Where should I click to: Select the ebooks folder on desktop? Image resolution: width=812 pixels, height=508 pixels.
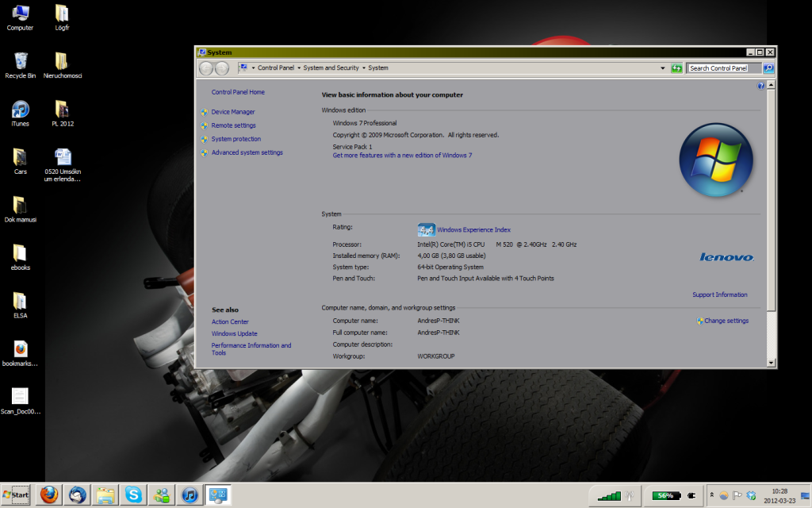pos(20,258)
